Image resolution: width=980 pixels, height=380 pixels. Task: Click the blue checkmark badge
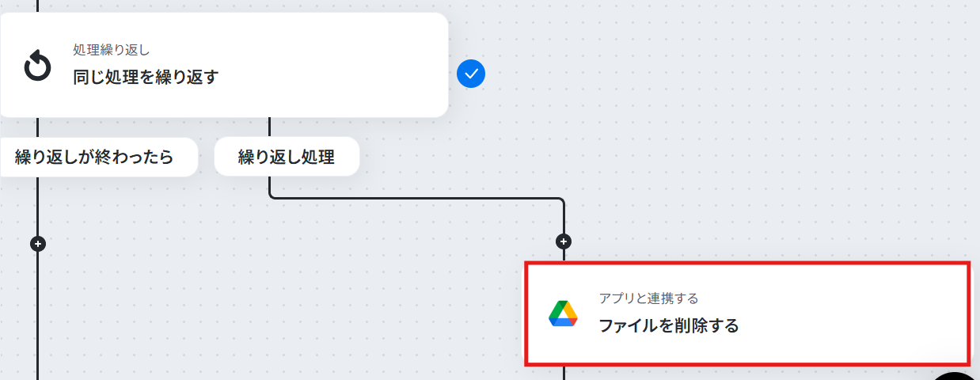471,74
